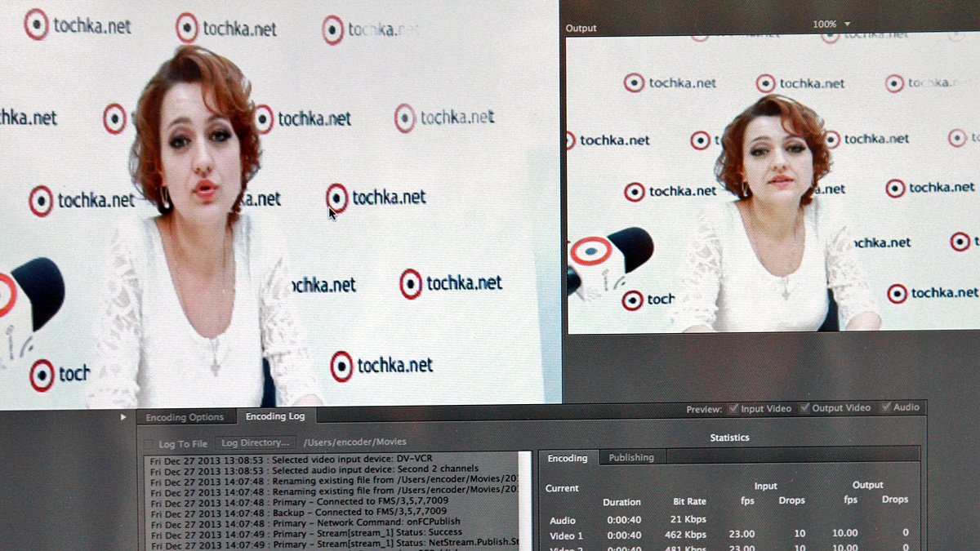Click the Bit Rate column header
Image resolution: width=980 pixels, height=551 pixels.
[x=689, y=501]
